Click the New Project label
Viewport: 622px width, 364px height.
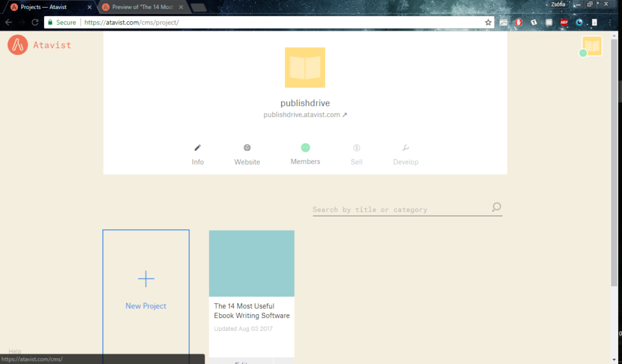(146, 306)
